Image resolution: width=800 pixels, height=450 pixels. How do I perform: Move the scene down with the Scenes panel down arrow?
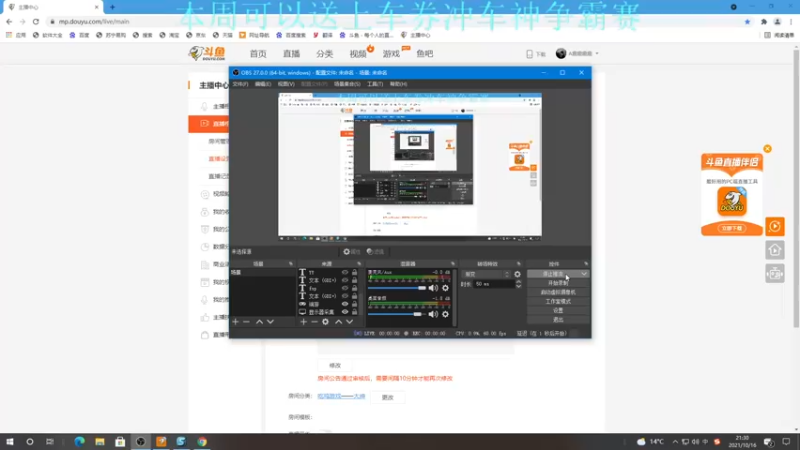pos(270,322)
